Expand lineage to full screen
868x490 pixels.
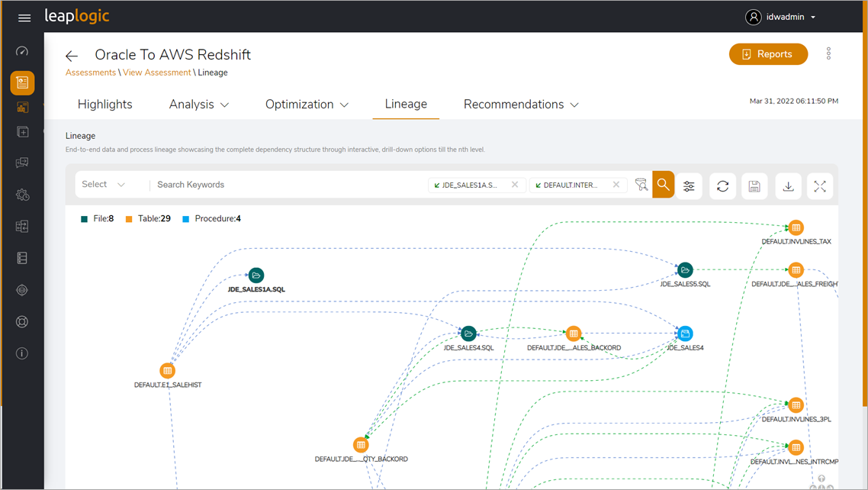pos(820,185)
